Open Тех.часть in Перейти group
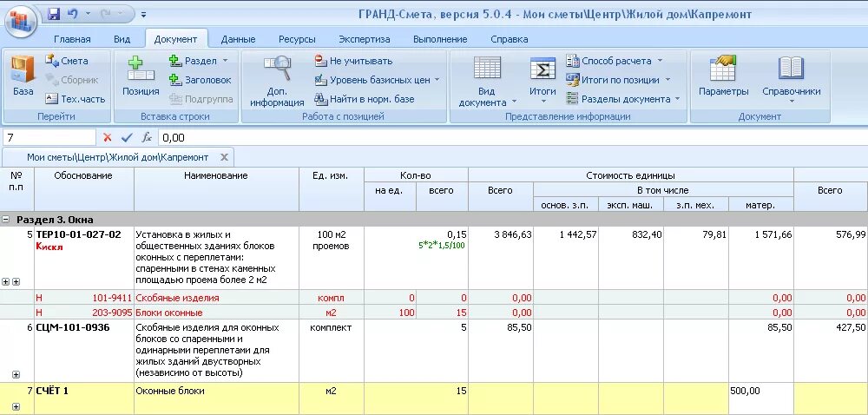This screenshot has width=868, height=415. click(x=76, y=99)
